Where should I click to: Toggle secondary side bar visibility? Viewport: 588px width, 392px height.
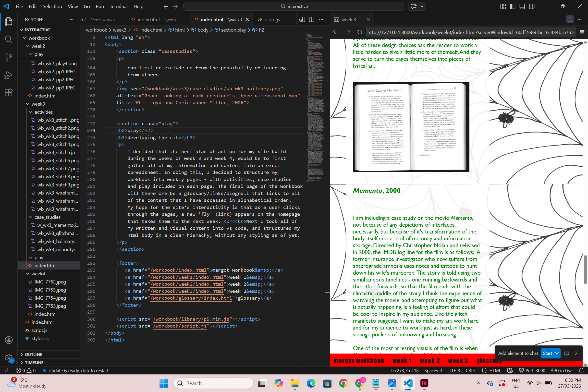[532, 6]
